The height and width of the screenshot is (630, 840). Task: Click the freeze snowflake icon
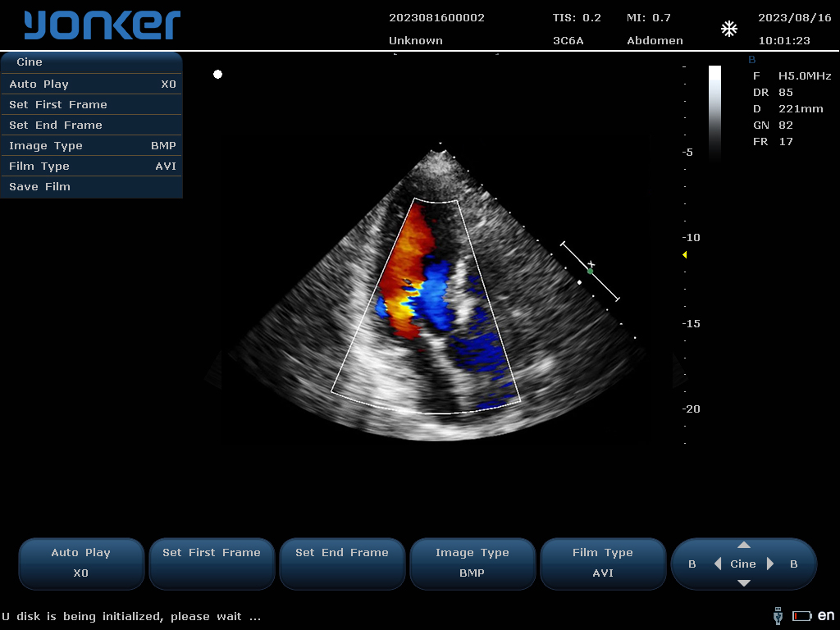click(x=728, y=28)
